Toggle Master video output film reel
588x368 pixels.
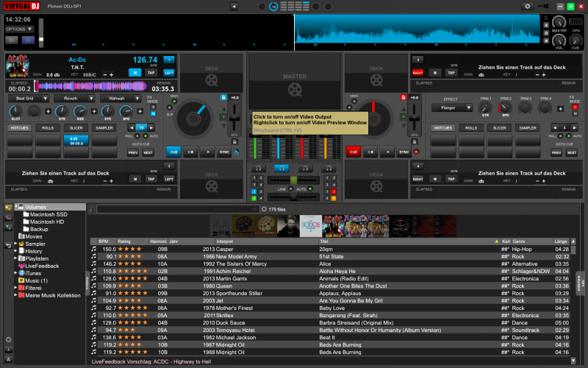295,90
